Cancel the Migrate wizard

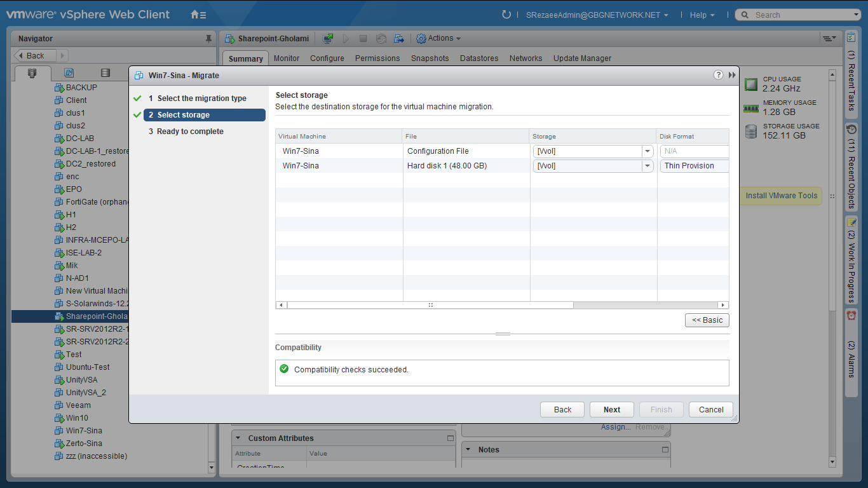pyautogui.click(x=711, y=410)
